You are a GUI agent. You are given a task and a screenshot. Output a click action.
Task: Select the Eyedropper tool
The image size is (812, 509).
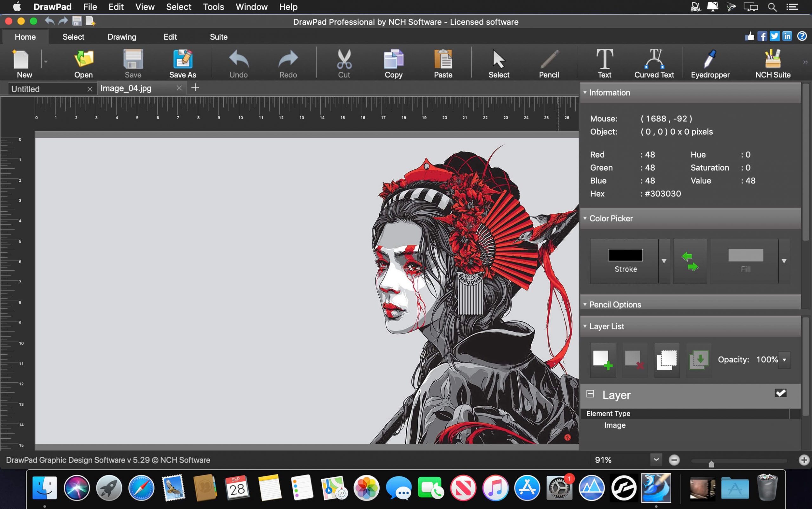710,63
